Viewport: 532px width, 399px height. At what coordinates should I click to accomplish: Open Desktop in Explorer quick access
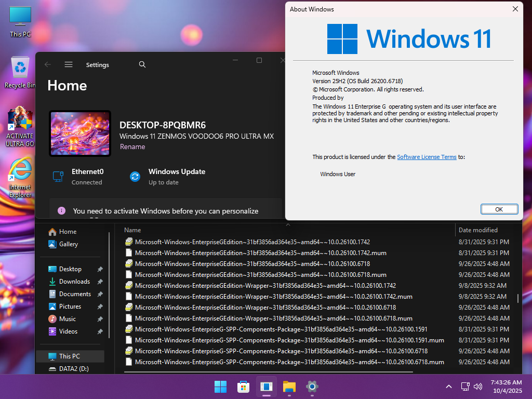point(70,269)
